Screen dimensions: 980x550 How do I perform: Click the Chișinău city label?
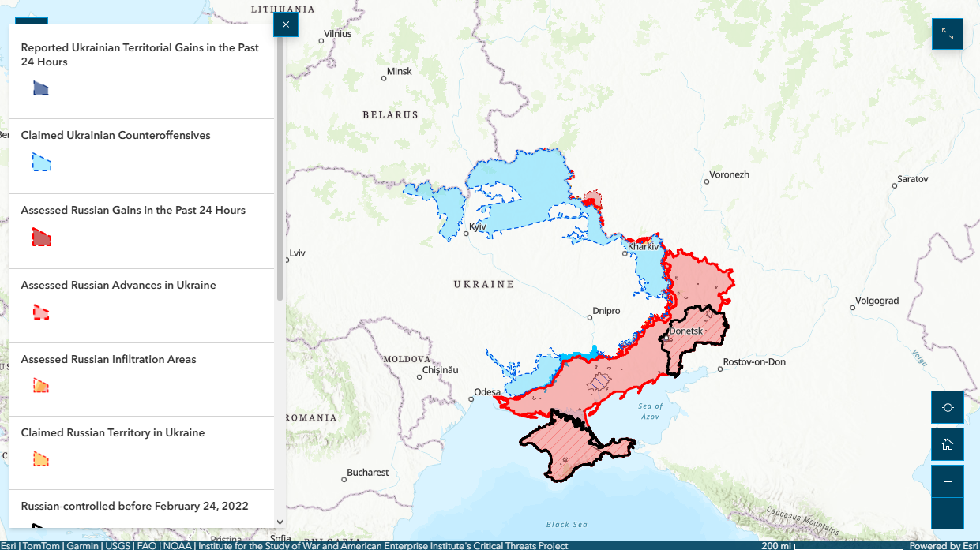pos(441,369)
